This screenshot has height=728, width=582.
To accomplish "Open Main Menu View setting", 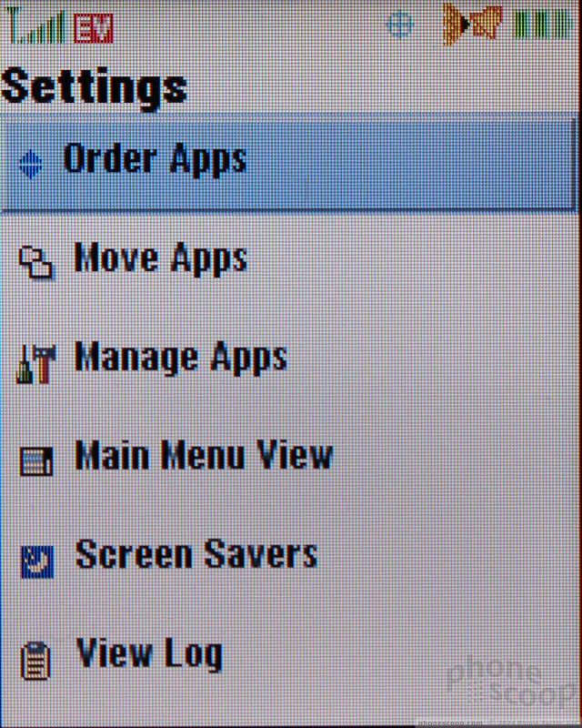I will coord(205,455).
